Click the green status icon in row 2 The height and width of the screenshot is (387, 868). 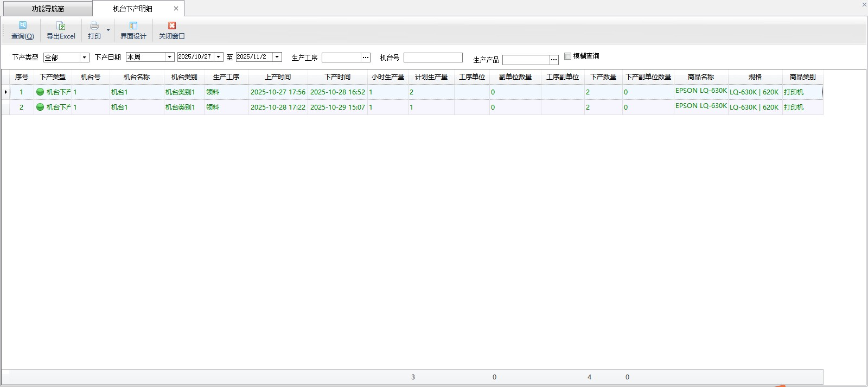pyautogui.click(x=40, y=107)
